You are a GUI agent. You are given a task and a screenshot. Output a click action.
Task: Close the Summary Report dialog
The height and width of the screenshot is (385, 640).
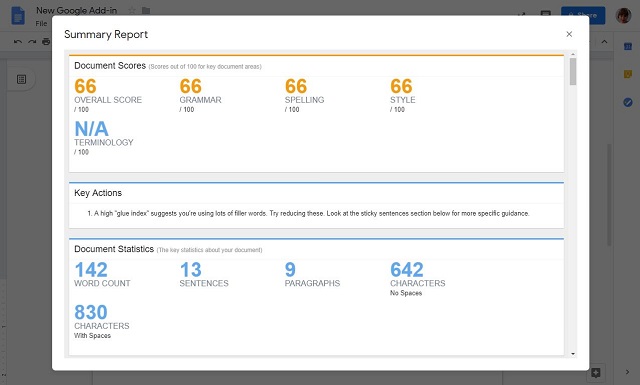pyautogui.click(x=569, y=34)
